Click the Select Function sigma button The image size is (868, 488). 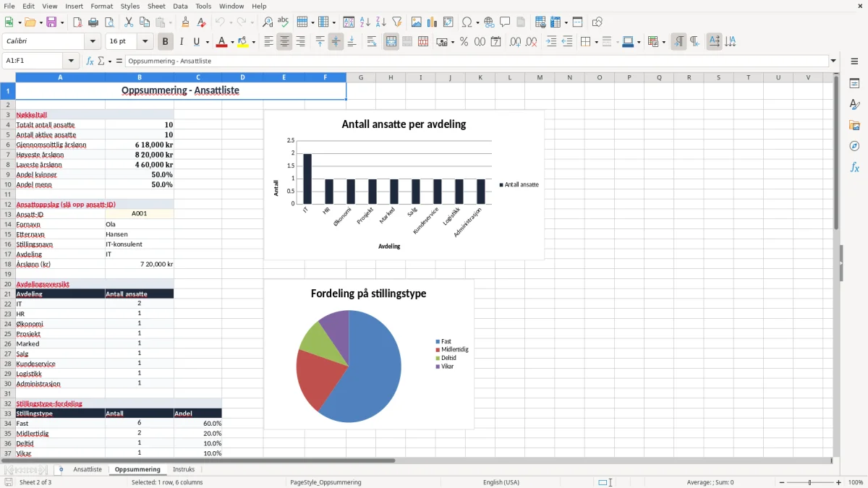tap(101, 61)
